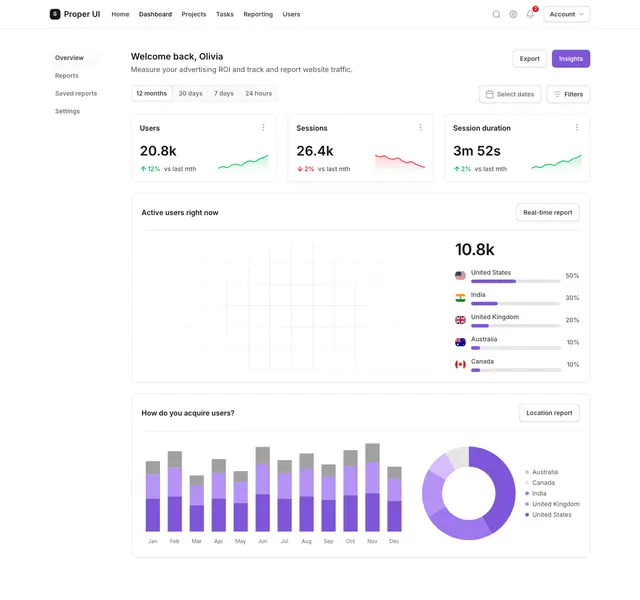Click the Session duration sparkline chart
The height and width of the screenshot is (600, 640).
(556, 162)
